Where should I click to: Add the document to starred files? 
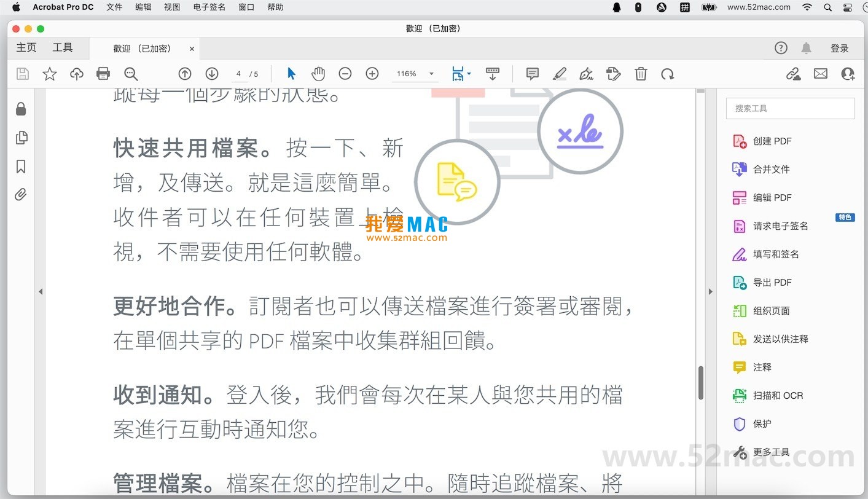tap(50, 74)
